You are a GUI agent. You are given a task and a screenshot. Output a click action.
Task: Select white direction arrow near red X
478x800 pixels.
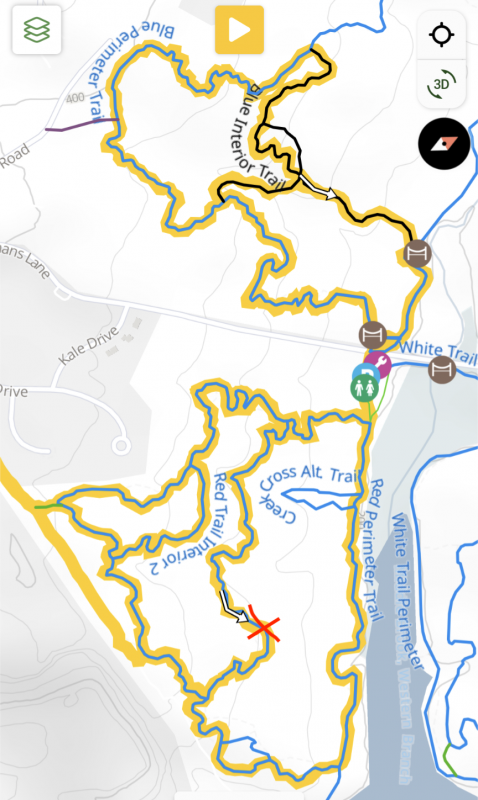click(234, 607)
